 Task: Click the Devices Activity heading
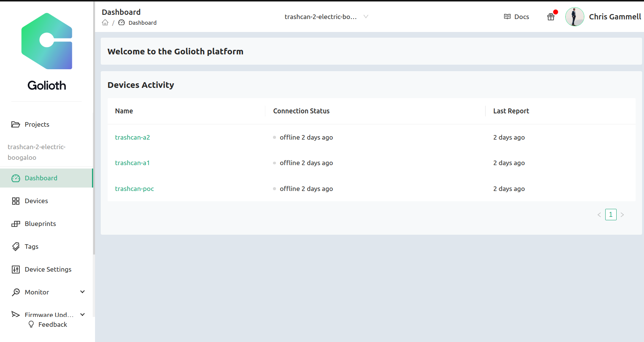coord(141,85)
